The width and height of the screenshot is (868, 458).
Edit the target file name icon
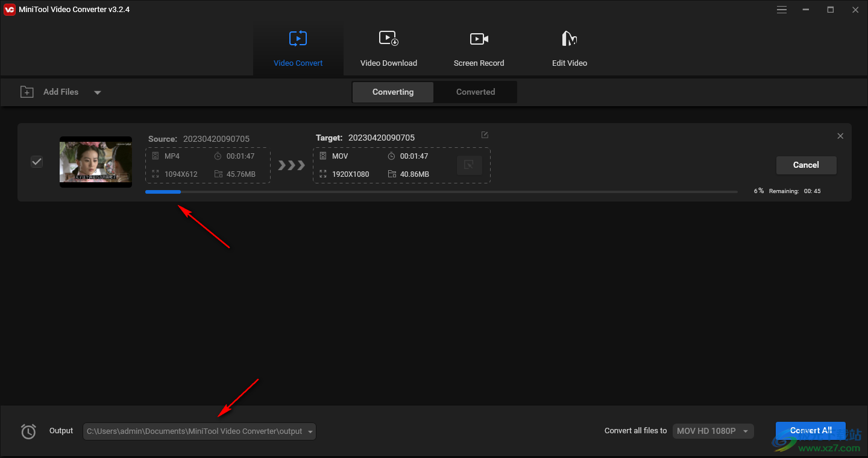485,135
